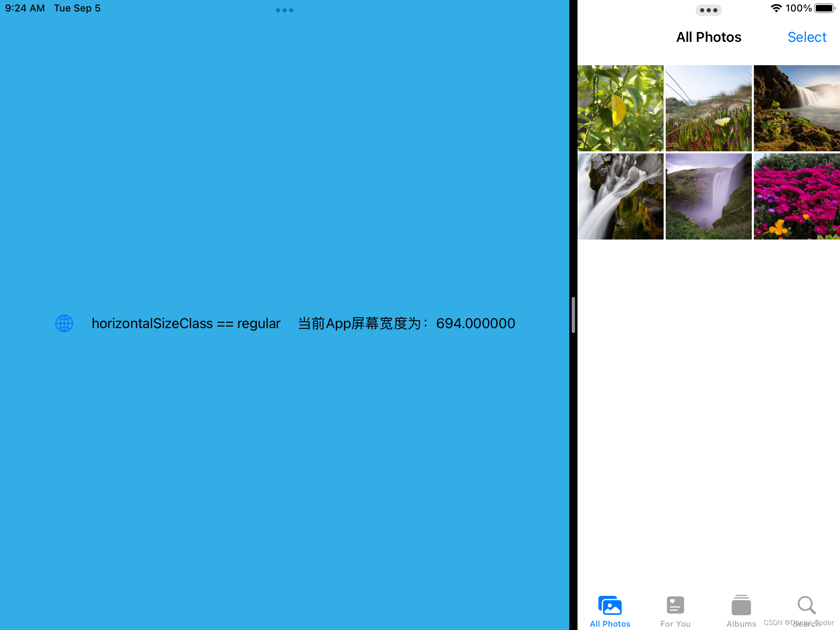The height and width of the screenshot is (630, 840).
Task: Open the yellow leaf photo thumbnail
Action: tap(620, 108)
